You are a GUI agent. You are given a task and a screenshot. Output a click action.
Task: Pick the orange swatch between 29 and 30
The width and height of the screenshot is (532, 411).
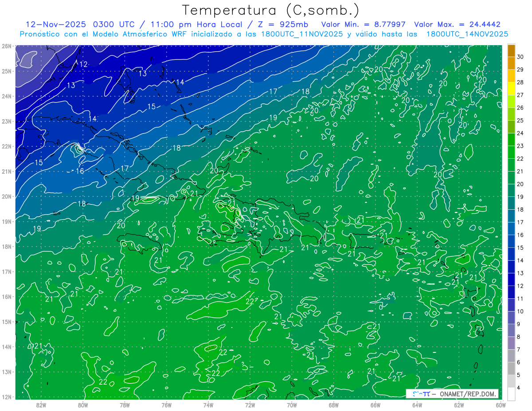coord(512,63)
